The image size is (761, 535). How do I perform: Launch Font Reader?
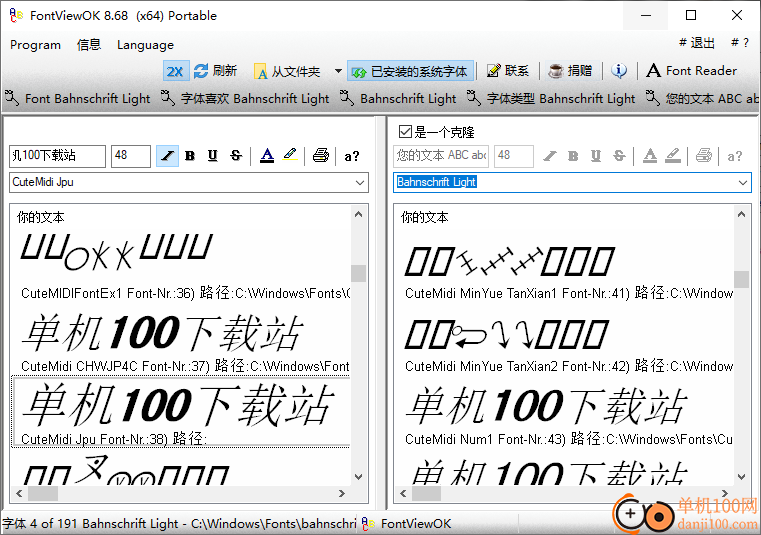point(692,71)
